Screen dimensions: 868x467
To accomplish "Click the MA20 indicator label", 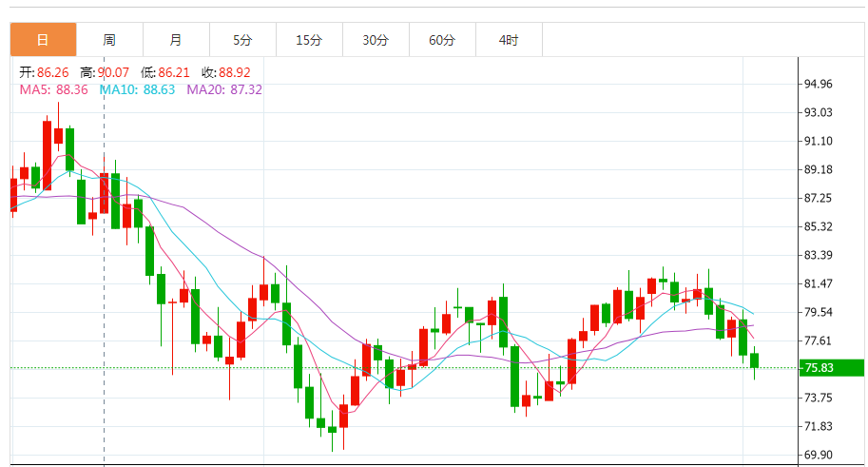I will coord(224,89).
